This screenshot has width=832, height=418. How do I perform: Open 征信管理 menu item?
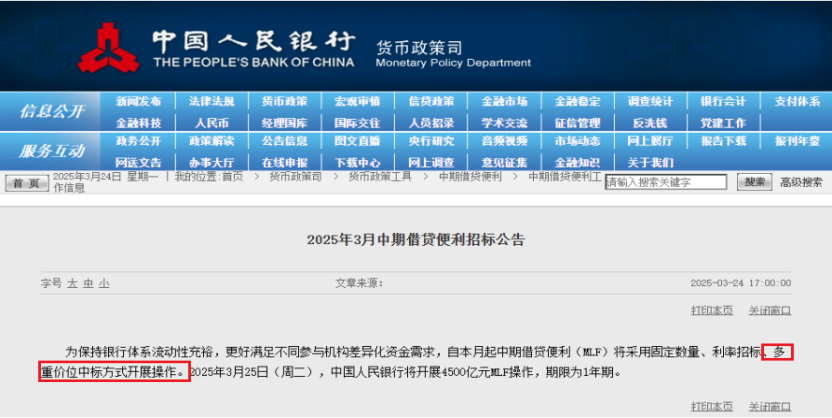(x=577, y=123)
